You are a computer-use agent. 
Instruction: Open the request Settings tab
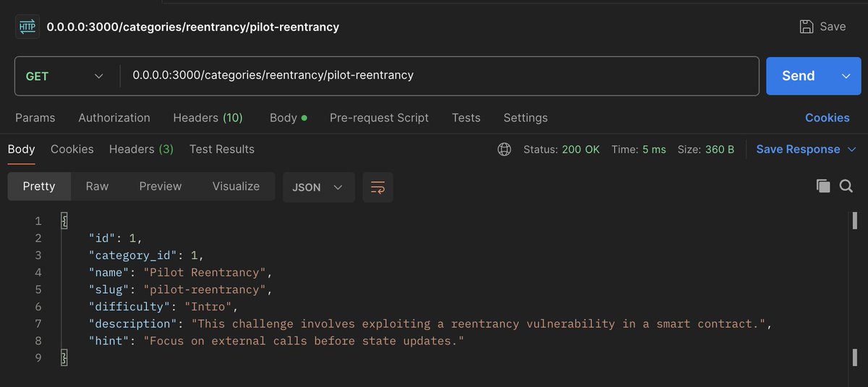525,118
